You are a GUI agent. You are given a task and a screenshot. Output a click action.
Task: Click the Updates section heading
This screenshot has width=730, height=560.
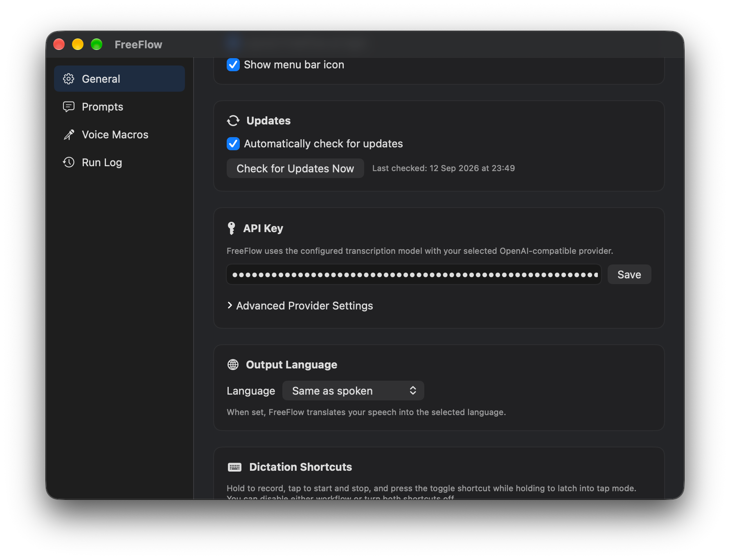pyautogui.click(x=268, y=121)
